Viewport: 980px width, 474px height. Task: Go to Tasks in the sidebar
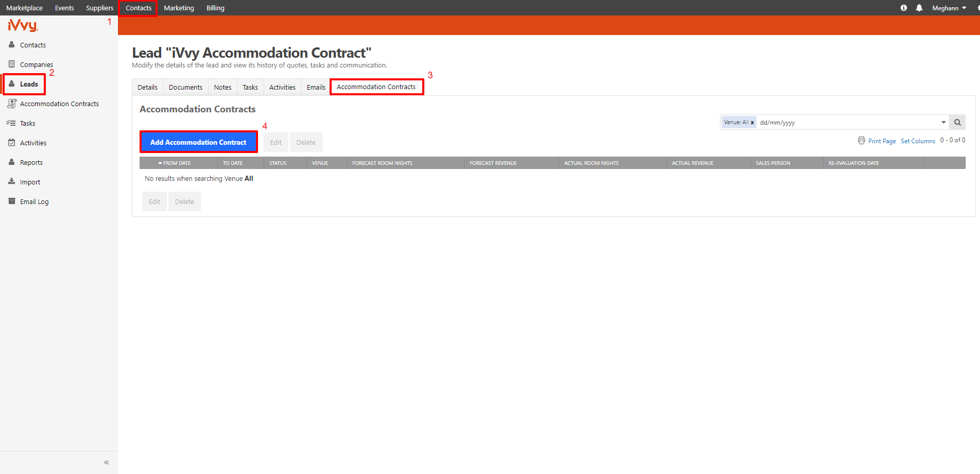(28, 124)
